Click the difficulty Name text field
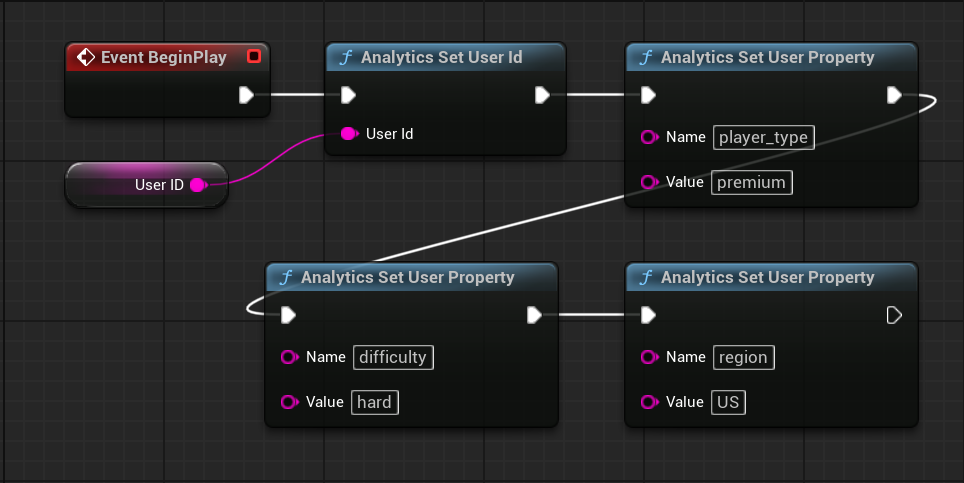 (392, 357)
